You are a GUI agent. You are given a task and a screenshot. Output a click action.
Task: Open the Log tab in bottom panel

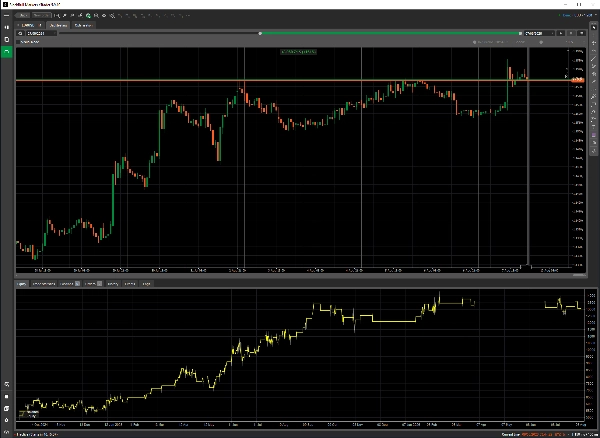(146, 283)
